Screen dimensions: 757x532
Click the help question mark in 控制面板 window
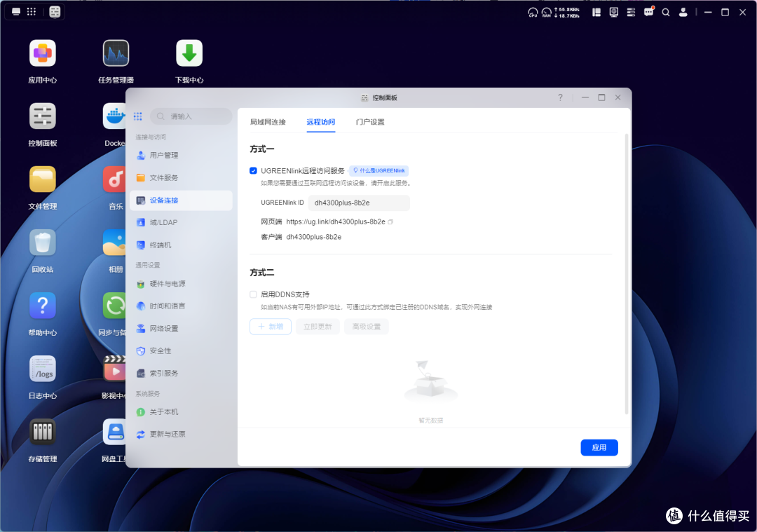560,97
